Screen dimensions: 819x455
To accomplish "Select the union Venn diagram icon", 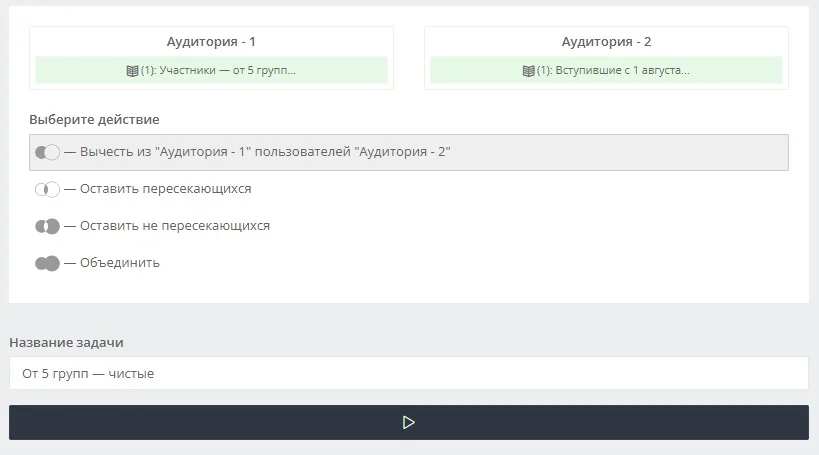I will pos(47,263).
